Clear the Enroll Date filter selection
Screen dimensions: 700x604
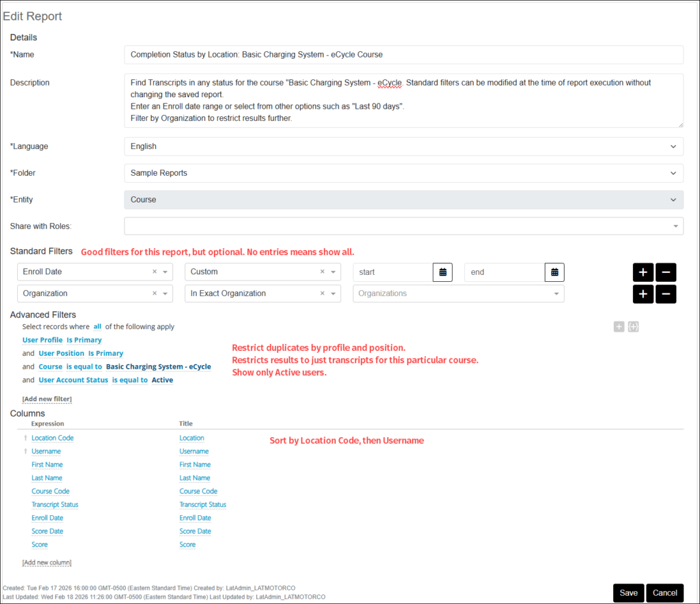(154, 272)
